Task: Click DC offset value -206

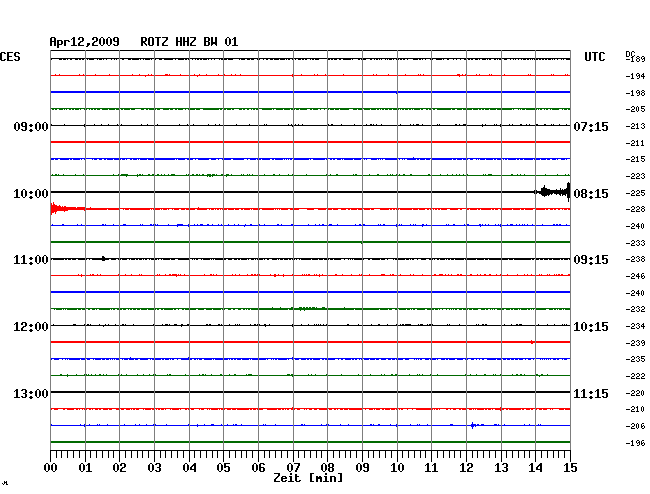Action: (x=635, y=426)
